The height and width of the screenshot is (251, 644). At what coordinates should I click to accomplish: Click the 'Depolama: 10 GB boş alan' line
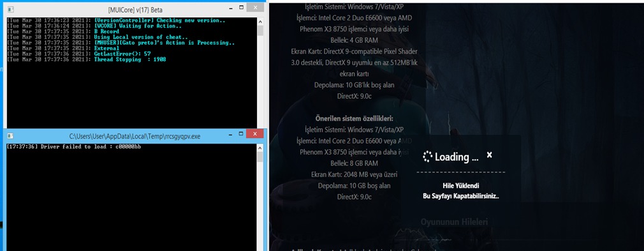pos(354,186)
